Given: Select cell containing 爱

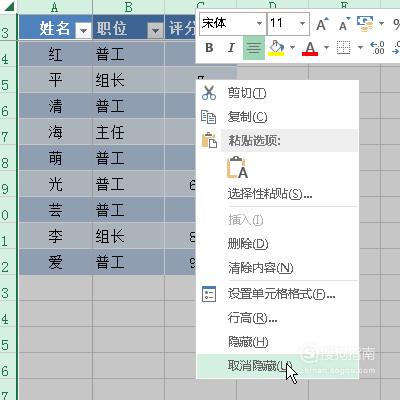Looking at the screenshot, I should [x=55, y=262].
